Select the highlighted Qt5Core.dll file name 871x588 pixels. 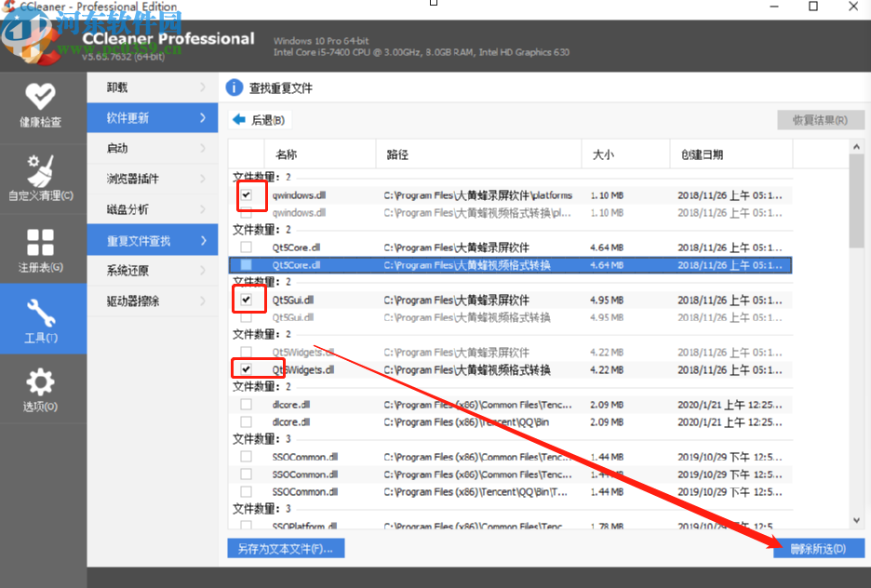(296, 265)
